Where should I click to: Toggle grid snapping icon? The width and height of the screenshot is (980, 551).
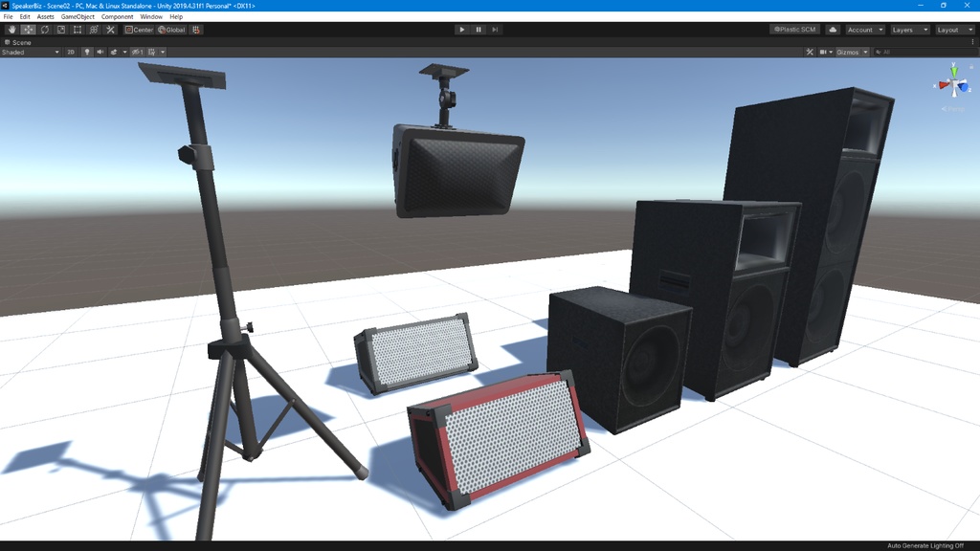point(195,30)
